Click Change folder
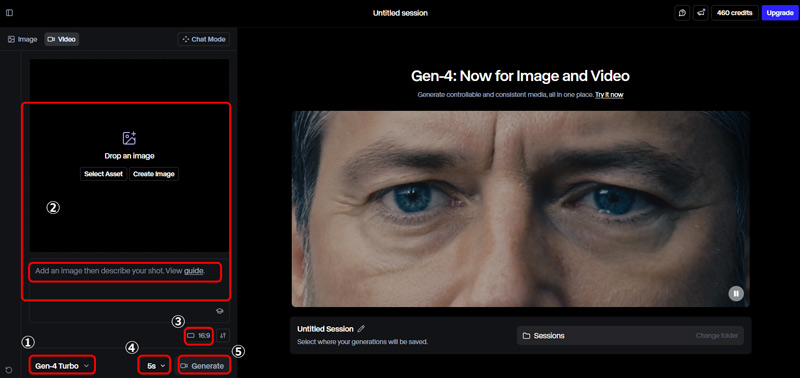The height and width of the screenshot is (378, 800). coord(717,336)
